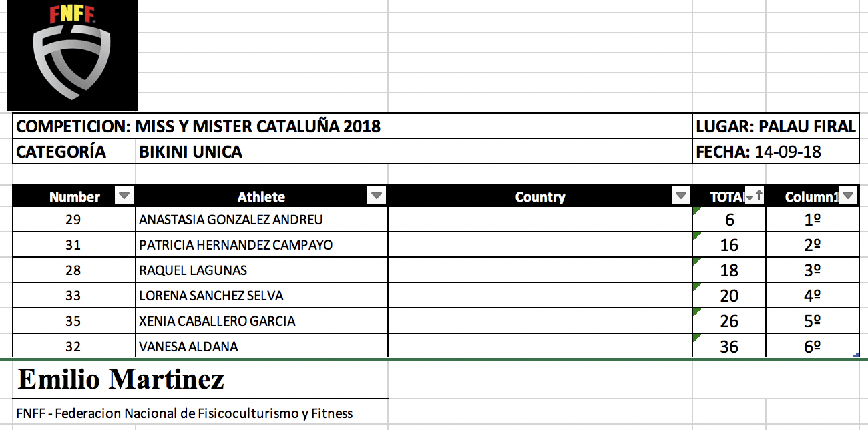This screenshot has width=868, height=430.
Task: Click the Patricia Hernandez Campayo cell
Action: (x=236, y=245)
